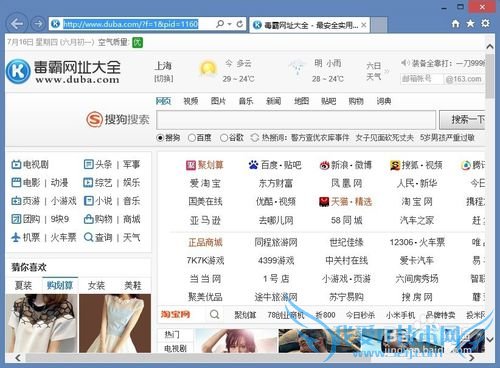
Task: Open 机票 category with plane icon
Action: click(x=26, y=237)
